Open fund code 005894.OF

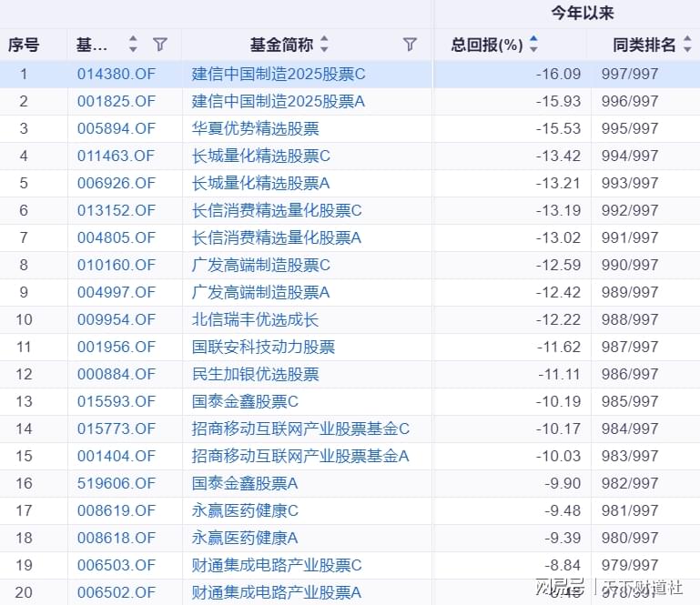117,128
